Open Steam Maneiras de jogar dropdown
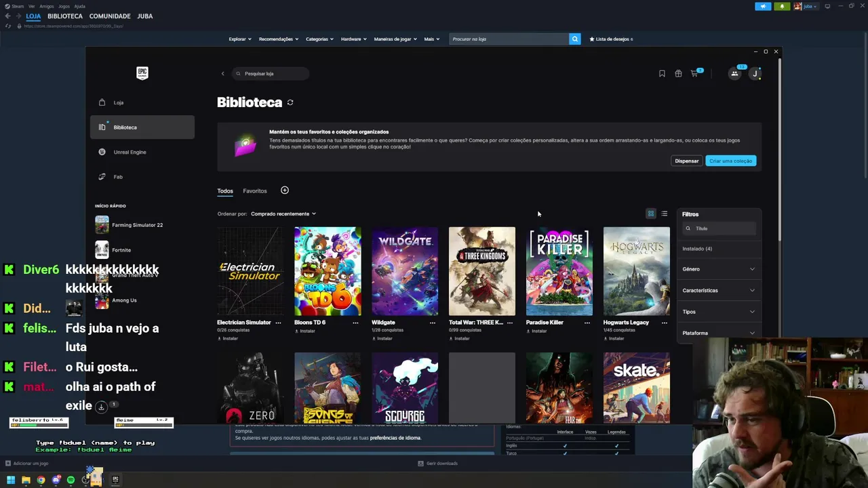868x488 pixels. (395, 39)
